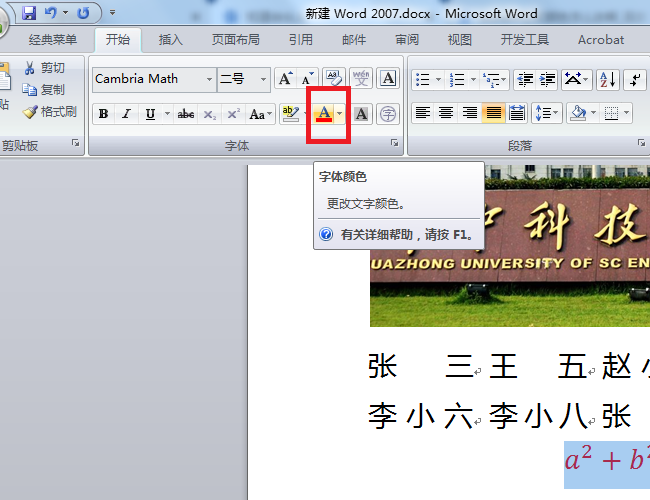Open the 审阅 tab
Screen dimensions: 650x500
point(407,40)
